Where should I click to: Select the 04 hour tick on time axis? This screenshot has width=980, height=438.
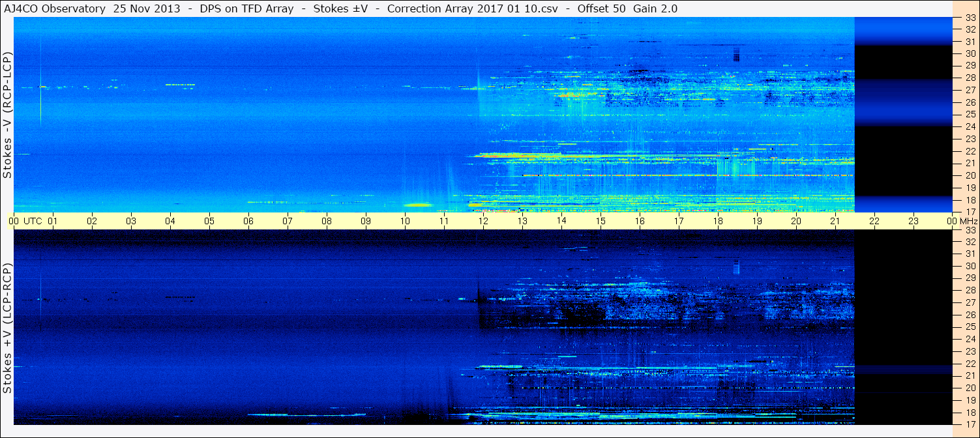click(170, 221)
